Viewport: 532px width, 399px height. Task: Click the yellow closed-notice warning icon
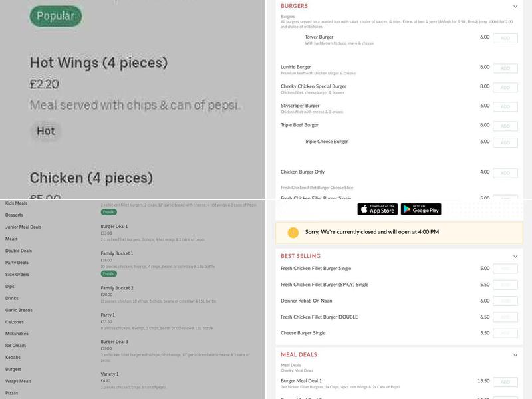coord(293,233)
